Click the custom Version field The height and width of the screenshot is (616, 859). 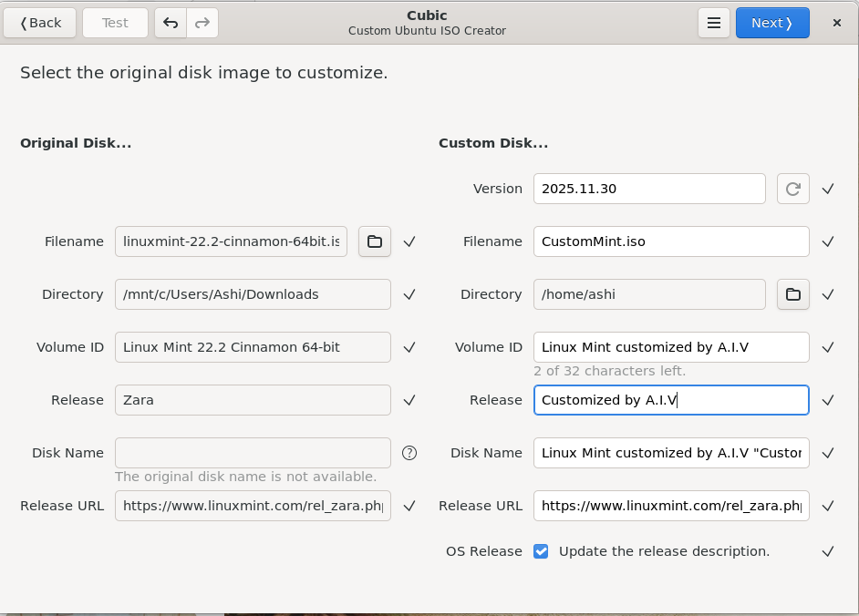648,189
